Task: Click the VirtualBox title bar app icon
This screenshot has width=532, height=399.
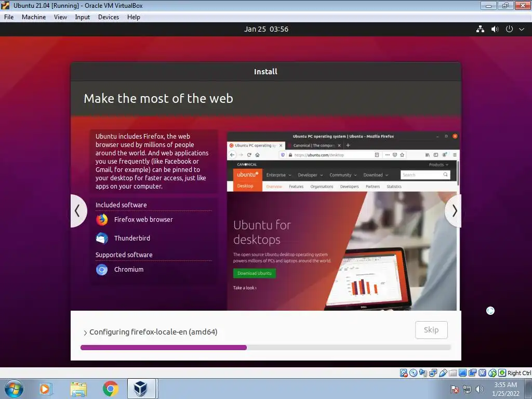Action: (x=5, y=5)
